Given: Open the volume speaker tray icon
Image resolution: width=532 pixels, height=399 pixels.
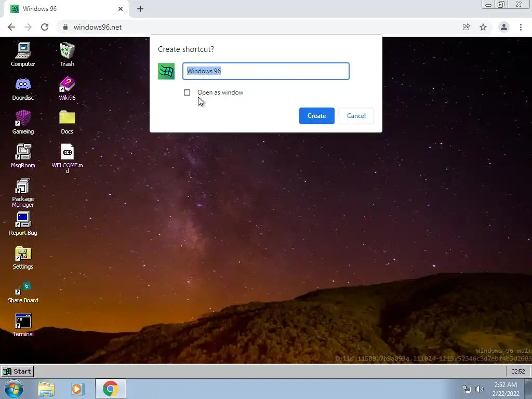Looking at the screenshot, I should point(480,389).
